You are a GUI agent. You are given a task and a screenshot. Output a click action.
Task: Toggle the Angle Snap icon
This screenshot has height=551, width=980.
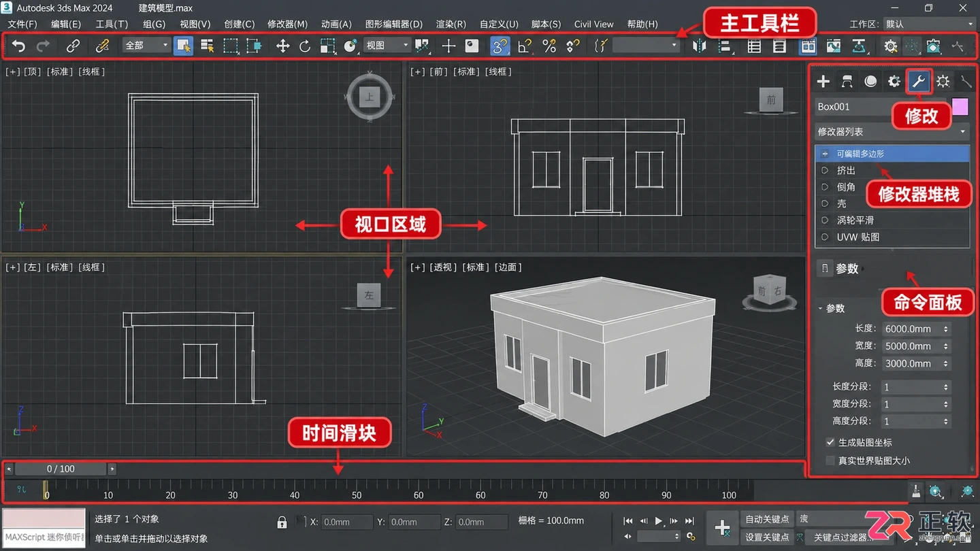tap(525, 46)
